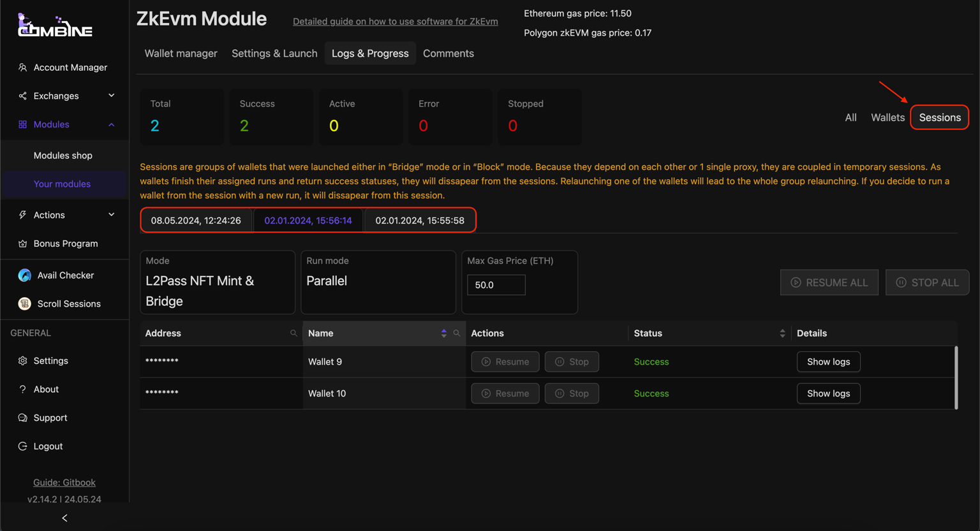The width and height of the screenshot is (980, 531).
Task: Click the Combine logo icon
Action: 55,25
